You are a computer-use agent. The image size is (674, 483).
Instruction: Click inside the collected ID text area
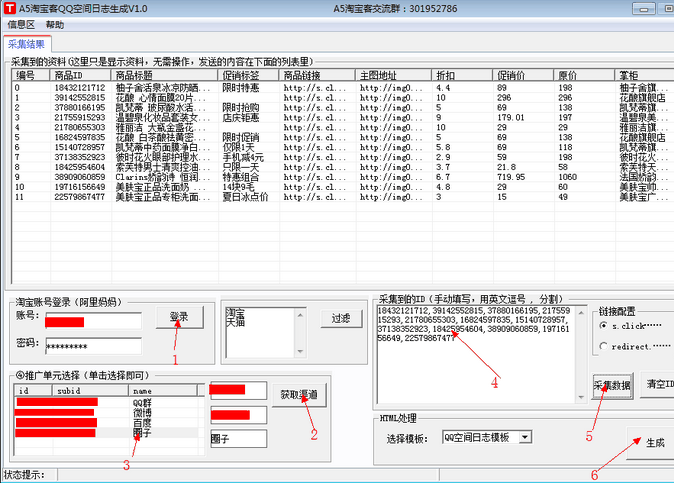[476, 354]
